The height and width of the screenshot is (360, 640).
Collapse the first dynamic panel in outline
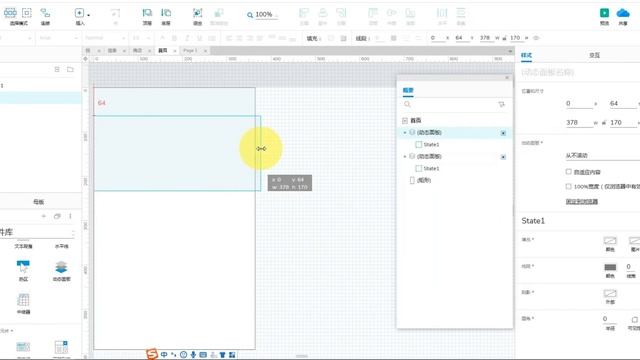click(x=405, y=133)
